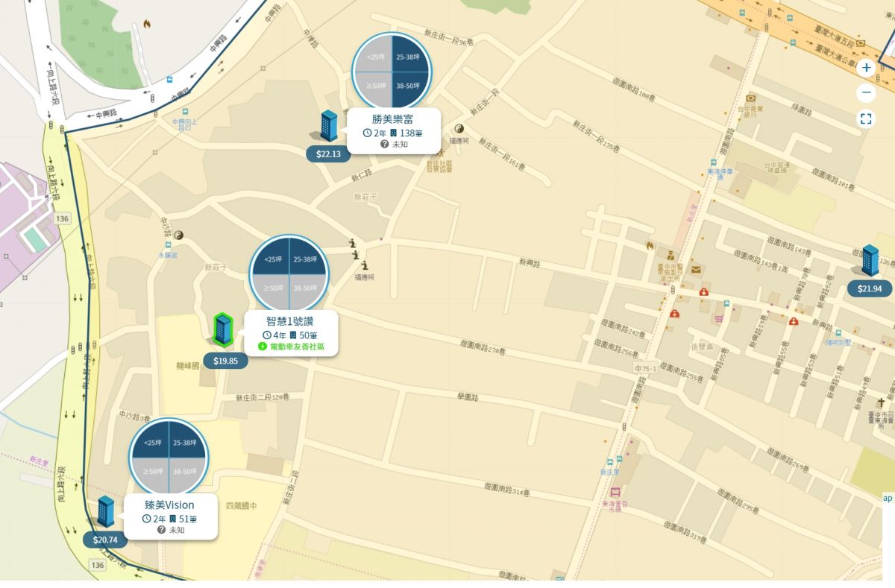
Task: Click the post office envelope icon
Action: pyautogui.click(x=695, y=269)
